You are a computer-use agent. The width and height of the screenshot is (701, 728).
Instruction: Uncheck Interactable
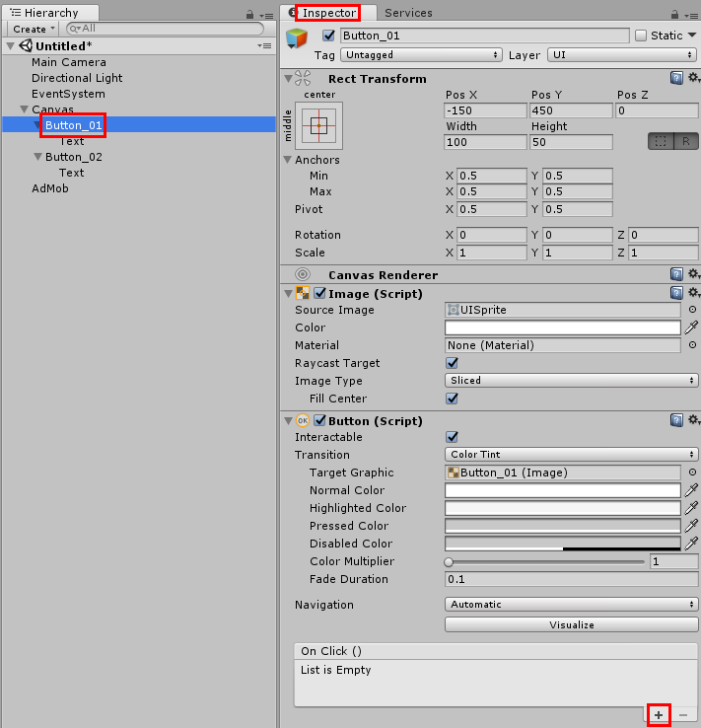pos(452,437)
